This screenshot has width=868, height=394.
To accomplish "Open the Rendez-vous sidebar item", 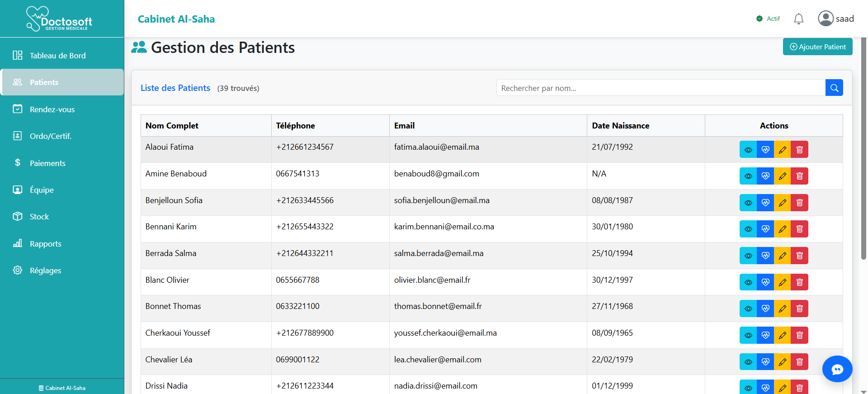I will pos(52,109).
